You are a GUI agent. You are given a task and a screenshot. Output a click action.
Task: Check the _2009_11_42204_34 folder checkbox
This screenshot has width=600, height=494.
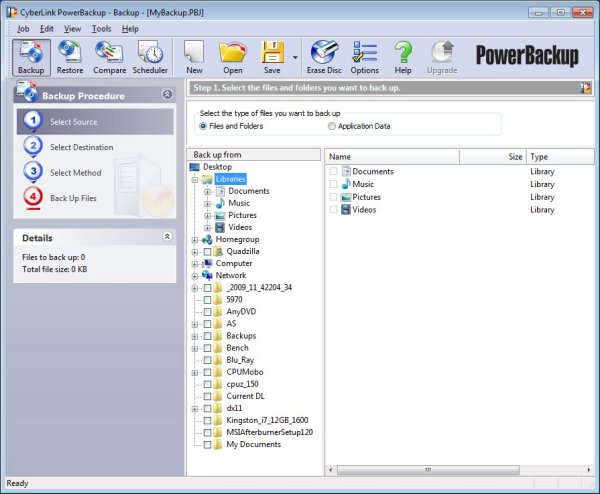[x=207, y=288]
